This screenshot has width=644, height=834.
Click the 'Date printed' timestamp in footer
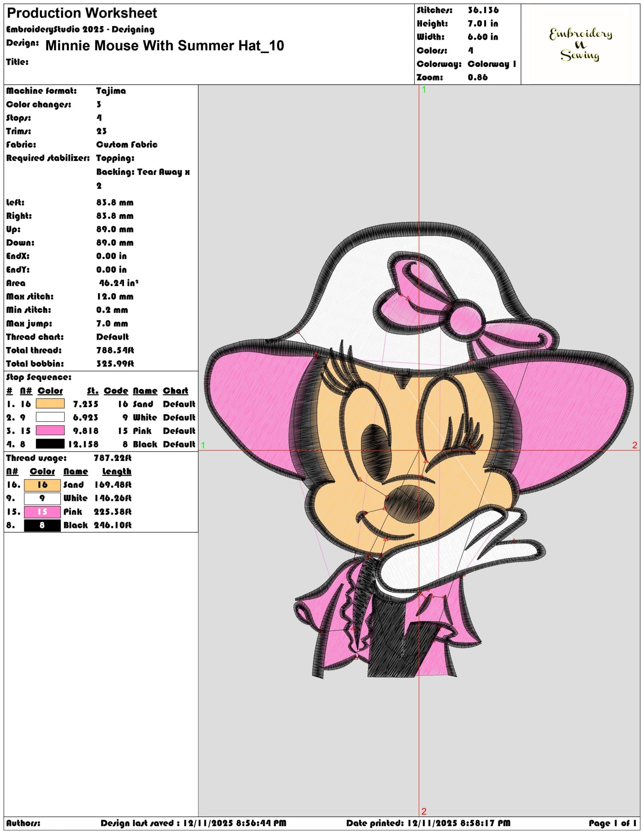pos(428,823)
